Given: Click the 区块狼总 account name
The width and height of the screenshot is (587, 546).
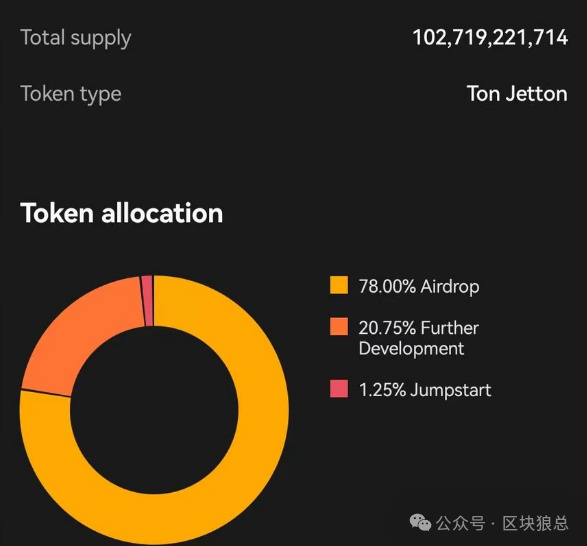Looking at the screenshot, I should [x=535, y=523].
